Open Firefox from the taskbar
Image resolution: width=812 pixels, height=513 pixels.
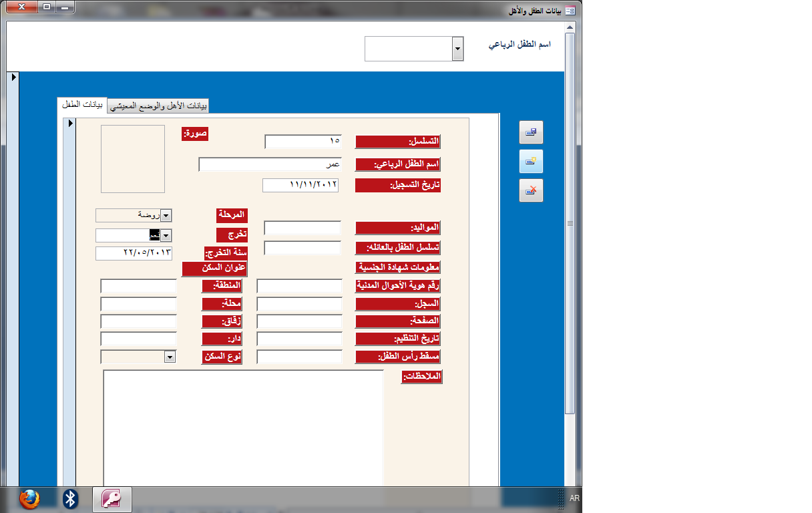tap(29, 499)
